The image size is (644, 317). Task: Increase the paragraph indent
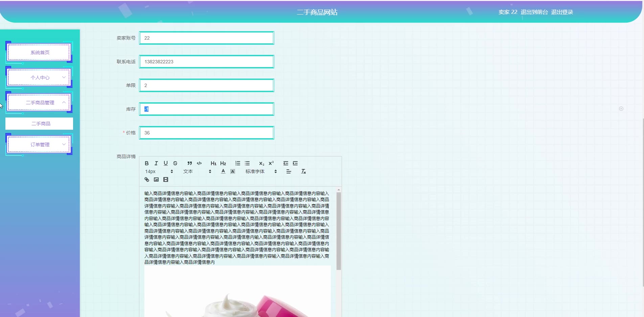coord(295,163)
